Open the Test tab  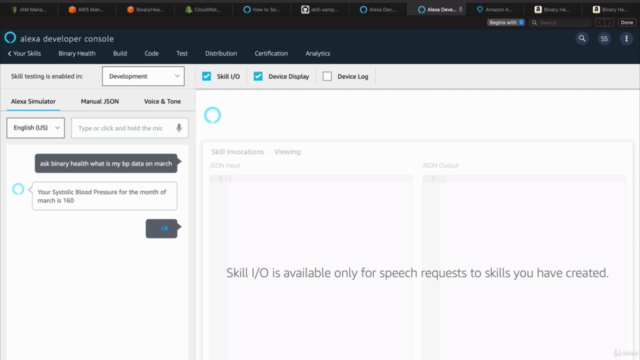pos(182,53)
